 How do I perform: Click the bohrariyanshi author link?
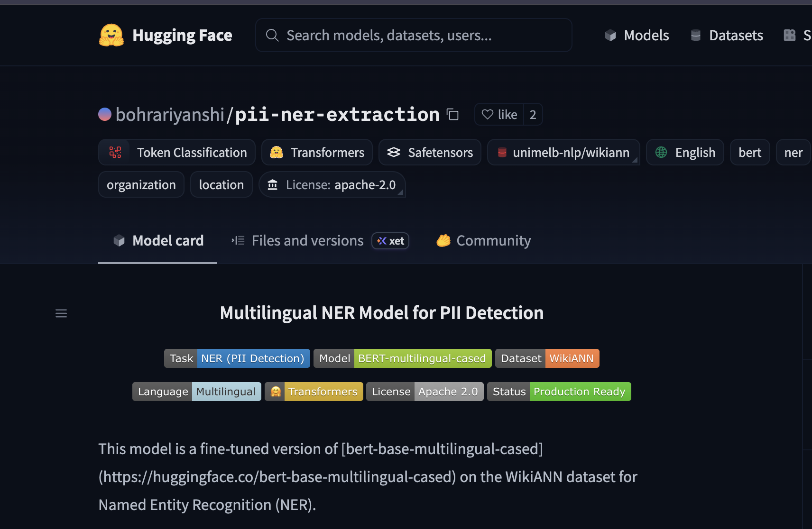pos(170,115)
